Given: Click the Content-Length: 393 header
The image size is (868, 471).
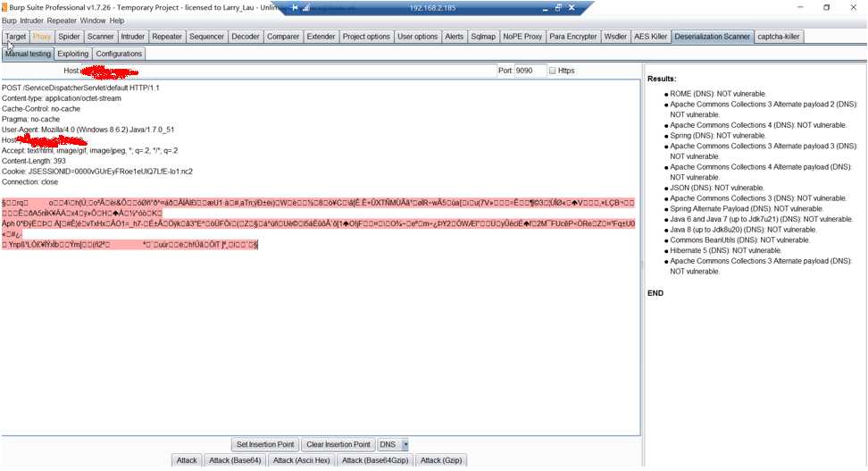Looking at the screenshot, I should pos(34,161).
